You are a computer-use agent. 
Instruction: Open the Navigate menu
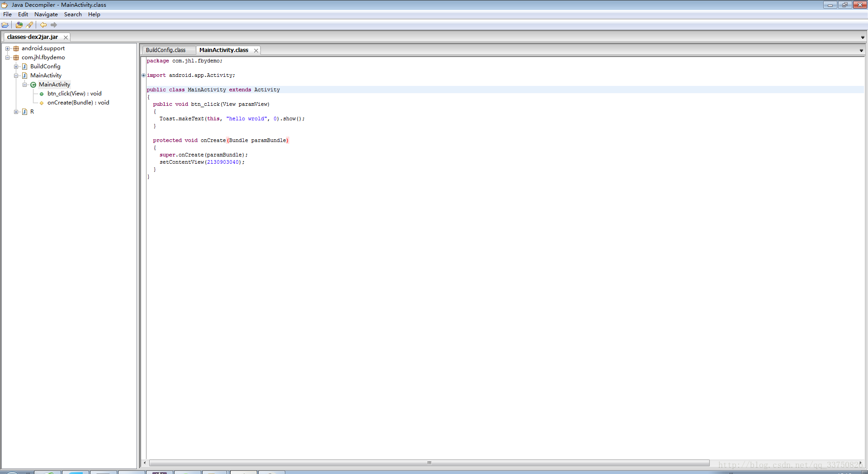(46, 14)
